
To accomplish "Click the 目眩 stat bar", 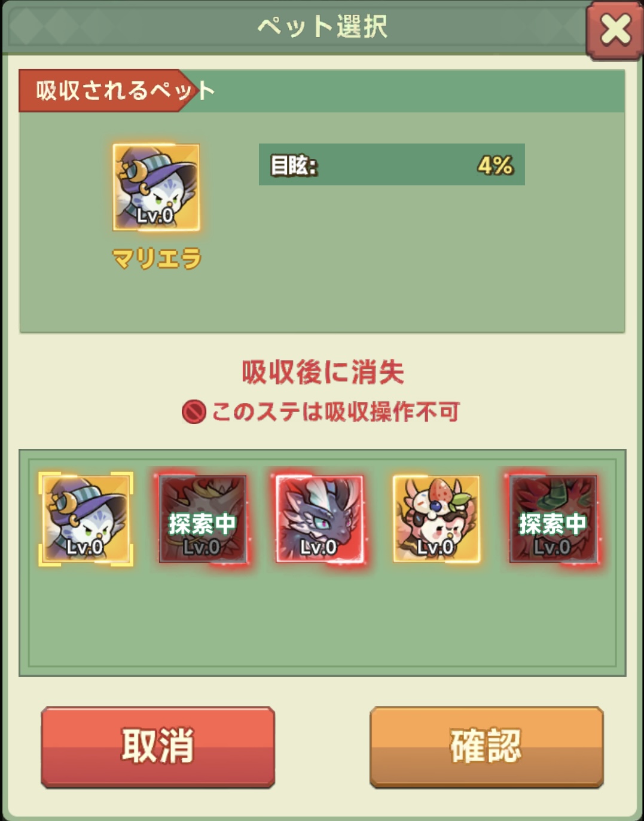I will point(392,164).
